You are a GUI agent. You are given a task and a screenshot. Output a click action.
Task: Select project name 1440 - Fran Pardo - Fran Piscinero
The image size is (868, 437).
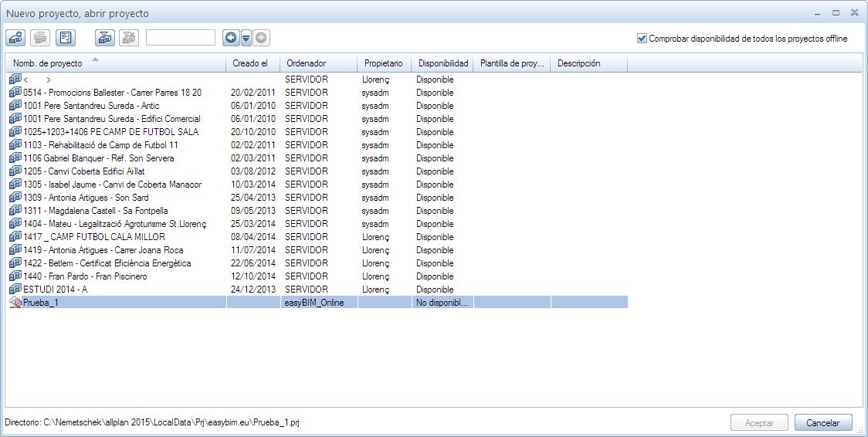(85, 276)
